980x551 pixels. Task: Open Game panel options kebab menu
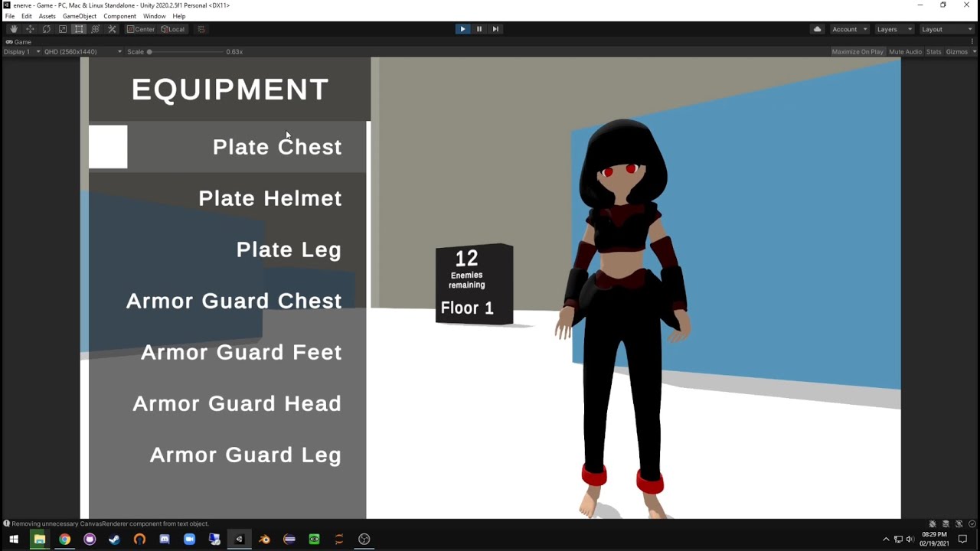pyautogui.click(x=974, y=42)
